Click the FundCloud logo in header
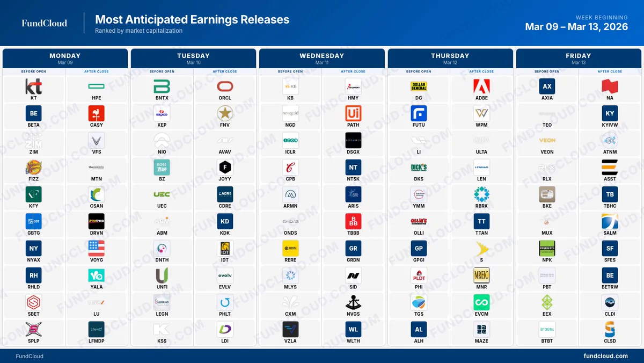The width and height of the screenshot is (644, 363). tap(45, 23)
